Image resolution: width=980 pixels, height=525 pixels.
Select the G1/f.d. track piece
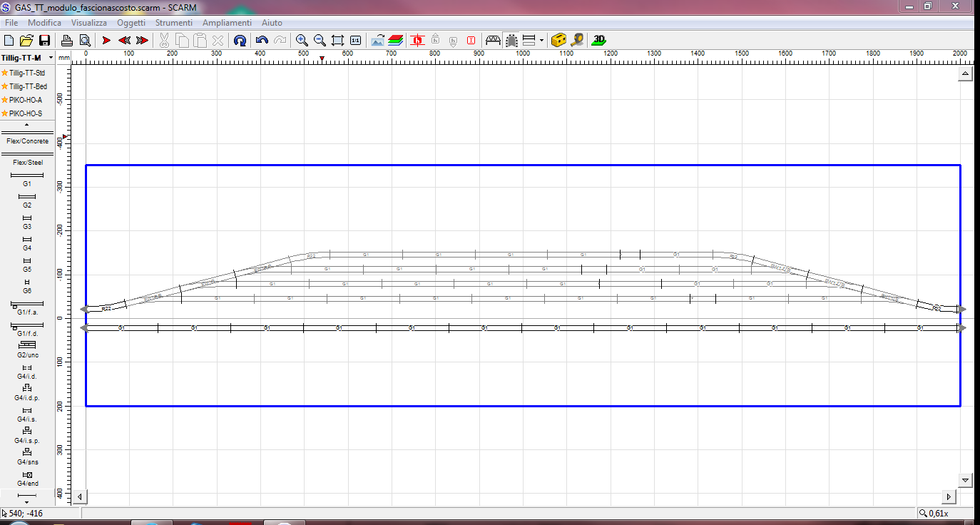[x=27, y=330]
